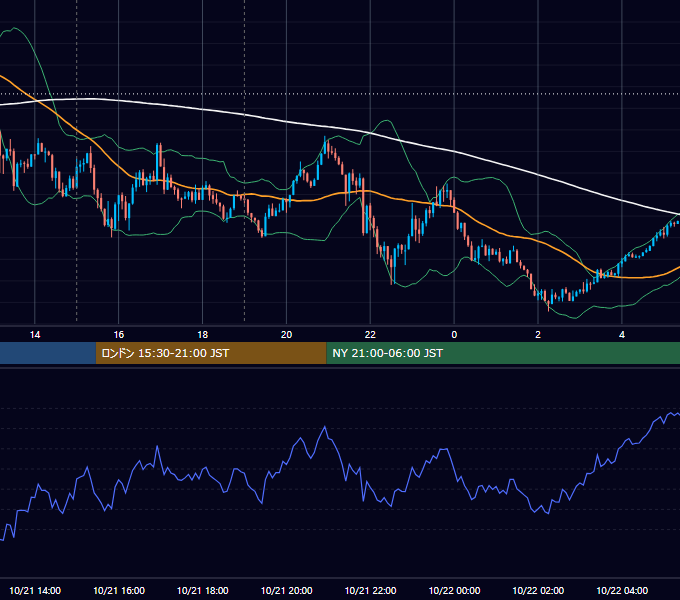Click the '10/21 22:00' label on indicator axis
The width and height of the screenshot is (680, 600).
(370, 590)
